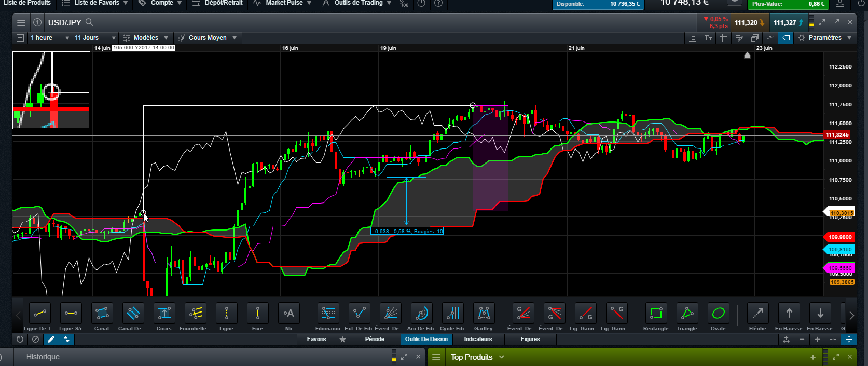The image size is (868, 366).
Task: Select the Flèche arrow tool
Action: click(758, 314)
